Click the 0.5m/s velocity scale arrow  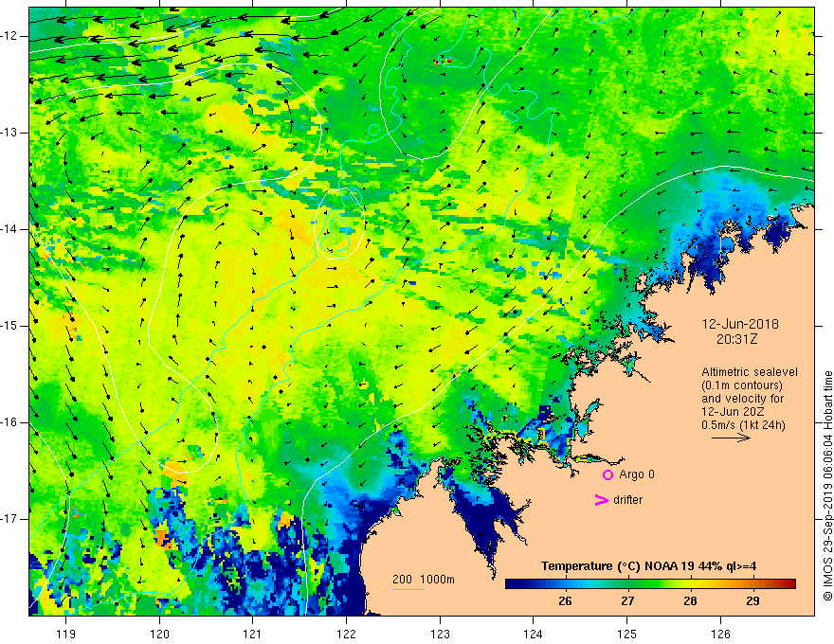pyautogui.click(x=731, y=438)
